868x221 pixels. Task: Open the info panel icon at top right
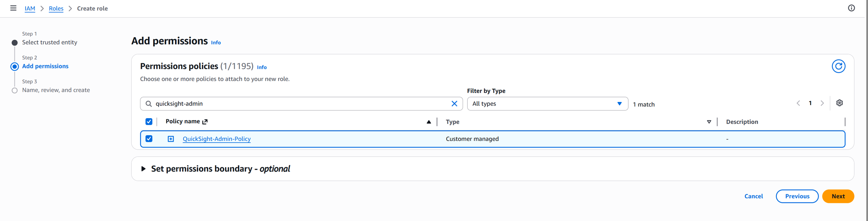tap(851, 8)
